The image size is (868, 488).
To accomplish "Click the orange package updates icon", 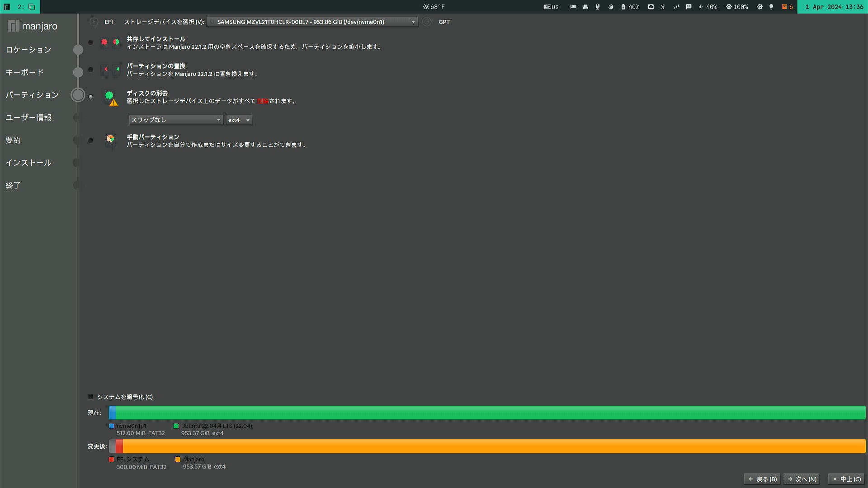I will 787,7.
